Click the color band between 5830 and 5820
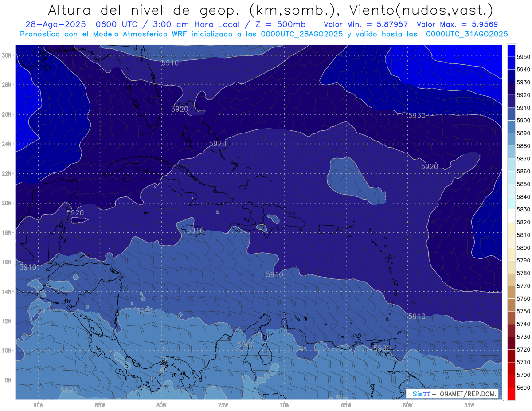This screenshot has height=411, width=532. pyautogui.click(x=511, y=216)
